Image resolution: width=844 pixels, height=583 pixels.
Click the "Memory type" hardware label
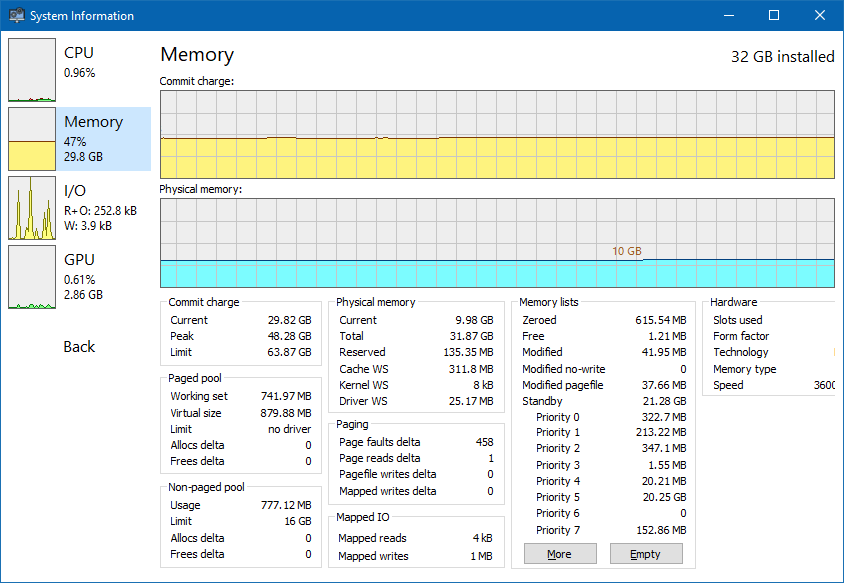tap(744, 370)
